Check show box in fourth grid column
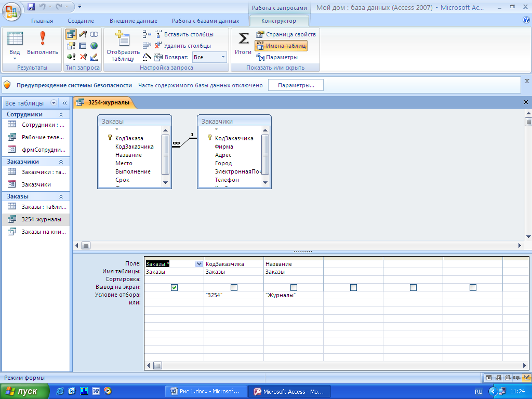The width and height of the screenshot is (532, 399). click(353, 287)
